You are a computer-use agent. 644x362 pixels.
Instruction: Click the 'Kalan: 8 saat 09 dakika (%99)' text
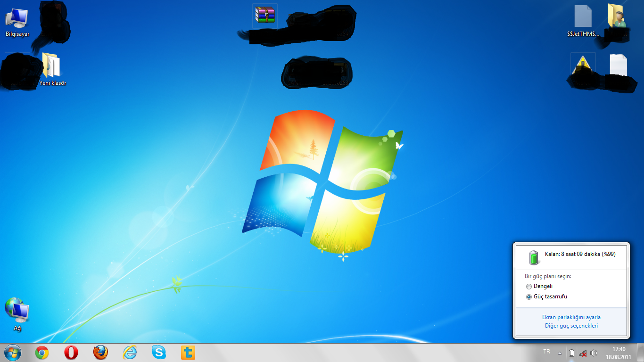point(580,254)
